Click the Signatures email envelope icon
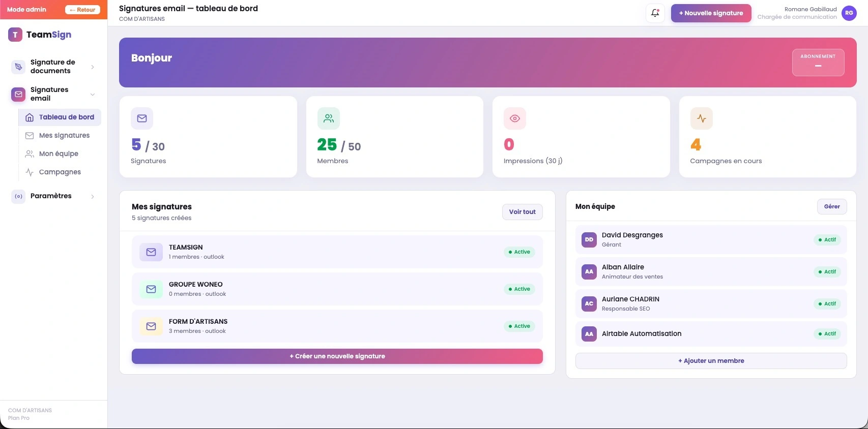 click(19, 94)
